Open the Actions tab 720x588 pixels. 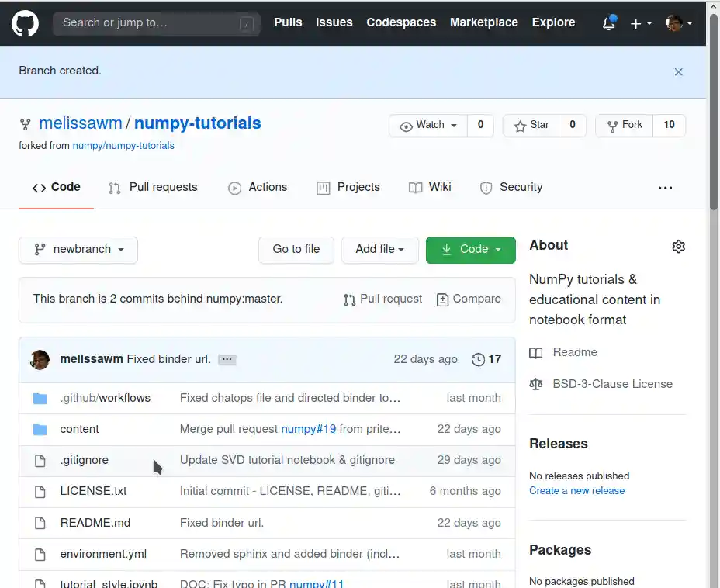coord(258,187)
